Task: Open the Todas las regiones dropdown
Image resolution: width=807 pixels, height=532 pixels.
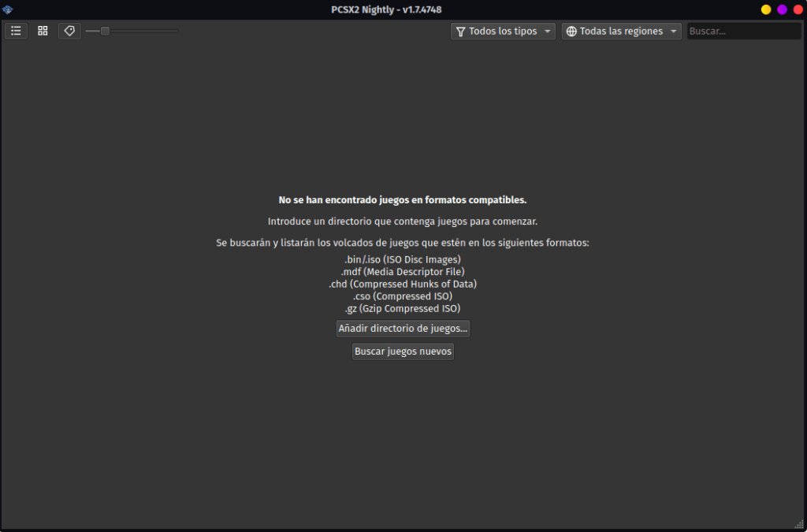Action: point(621,32)
